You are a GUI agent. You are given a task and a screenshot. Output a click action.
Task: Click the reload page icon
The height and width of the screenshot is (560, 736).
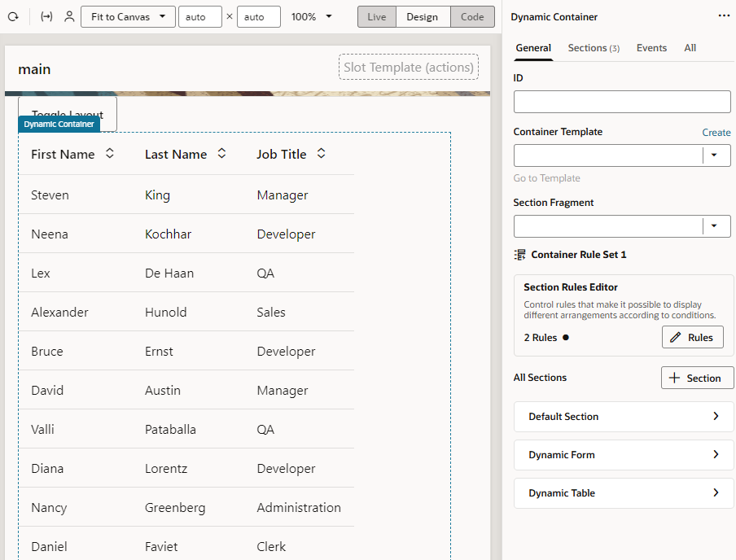[13, 17]
